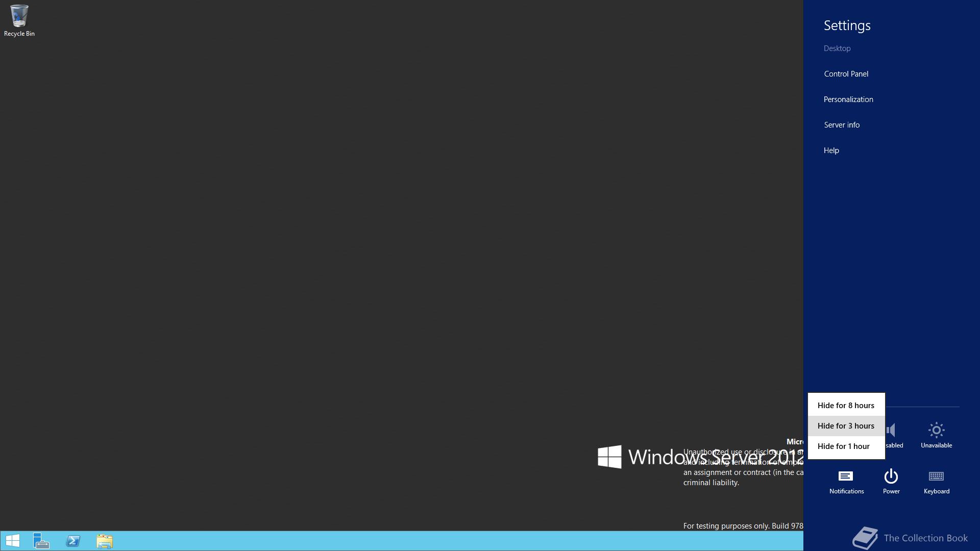Screen dimensions: 980x551
Task: Open Control Panel from Settings
Action: [846, 74]
